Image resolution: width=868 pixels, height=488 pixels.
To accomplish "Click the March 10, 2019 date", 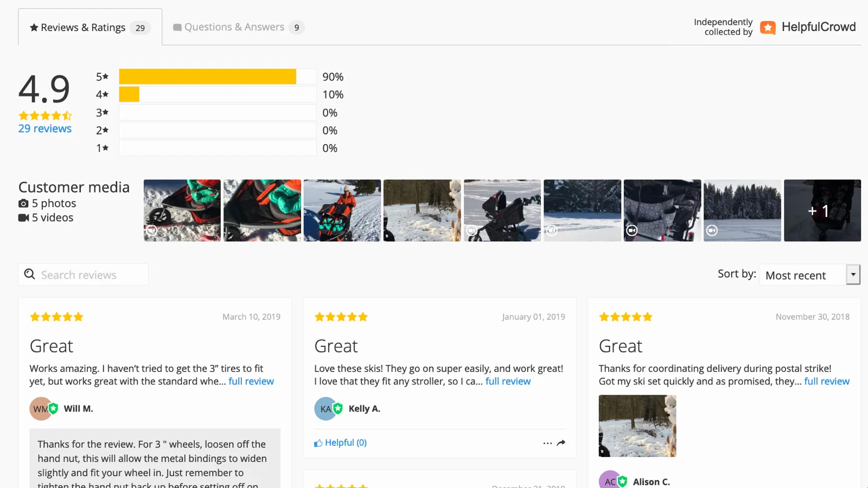I will [251, 317].
